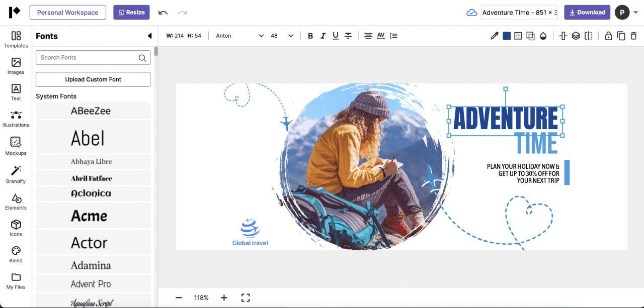Screen dimensions: 644x308
Task: Open the My Files section
Action: click(x=16, y=281)
